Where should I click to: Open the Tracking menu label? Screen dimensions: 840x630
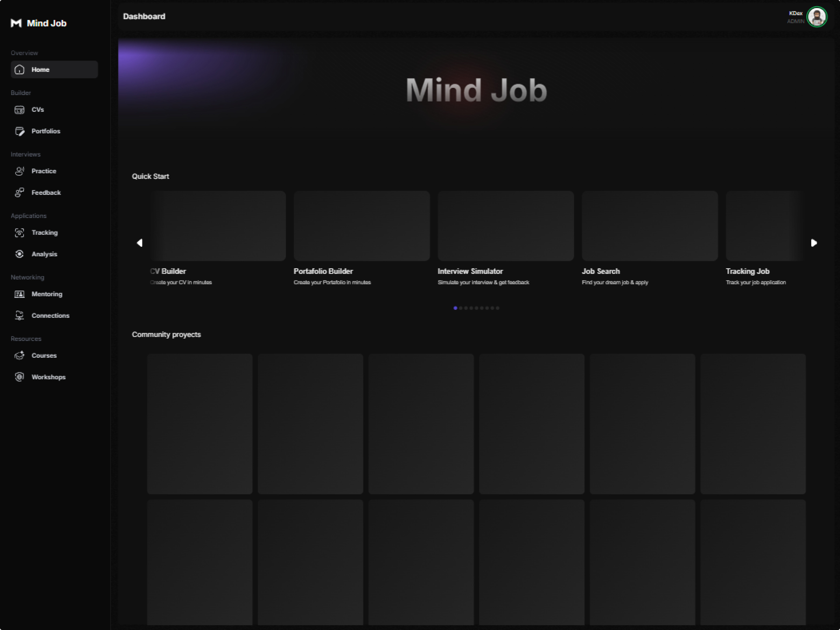tap(44, 232)
